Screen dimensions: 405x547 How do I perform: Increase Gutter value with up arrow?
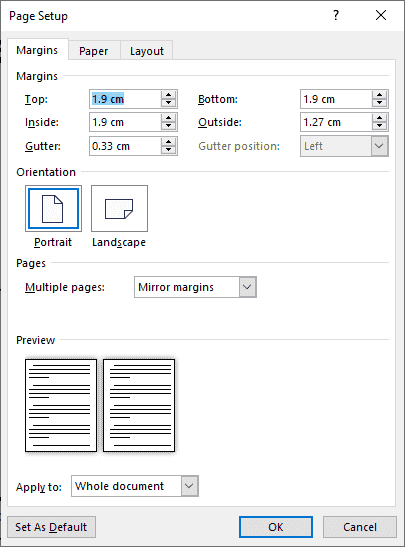point(168,142)
